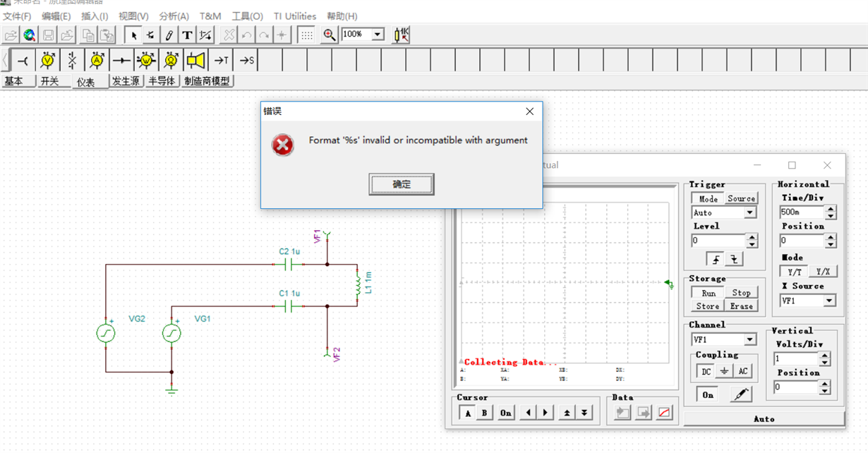868x453 pixels.
Task: Select the speaker/buzzer component icon
Action: 195,61
